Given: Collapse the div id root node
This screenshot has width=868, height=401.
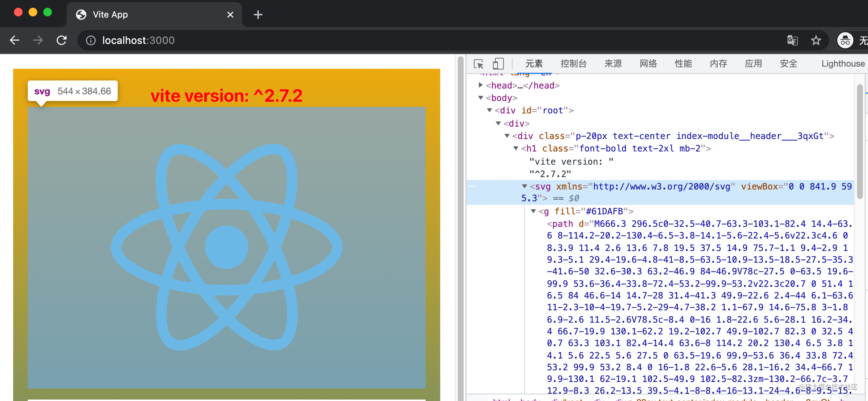Looking at the screenshot, I should click(x=490, y=110).
